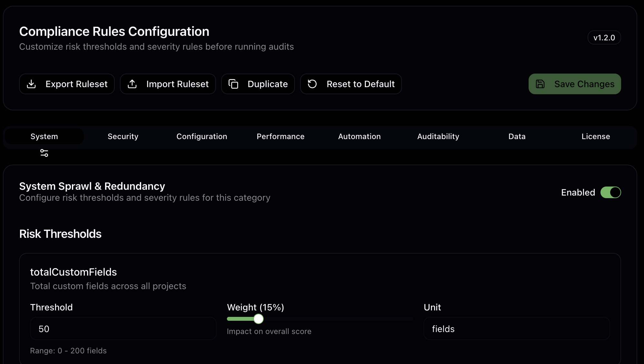This screenshot has height=364, width=644.
Task: Click the v1.2.0 version badge
Action: (x=604, y=38)
